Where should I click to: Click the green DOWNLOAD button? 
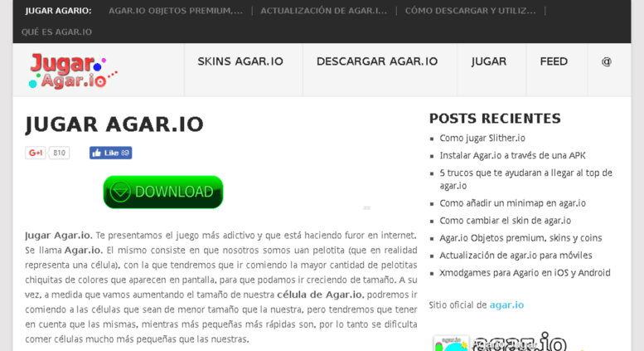tap(163, 192)
